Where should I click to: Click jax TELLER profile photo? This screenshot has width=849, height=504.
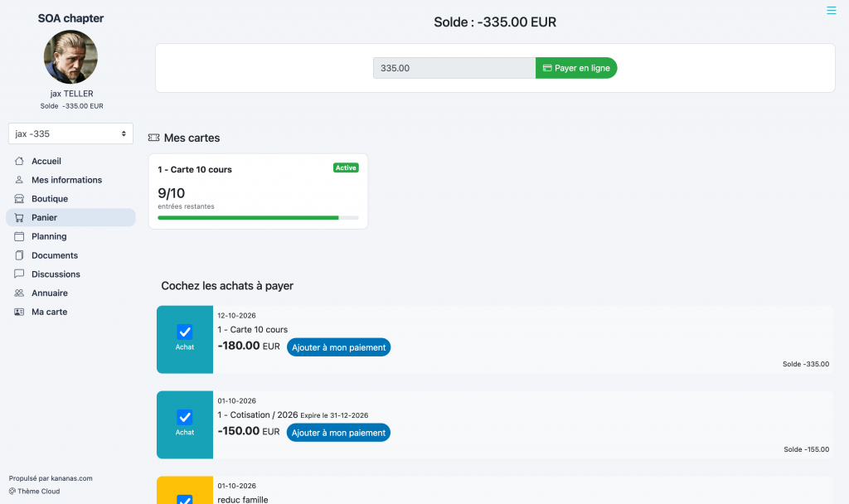pos(70,57)
